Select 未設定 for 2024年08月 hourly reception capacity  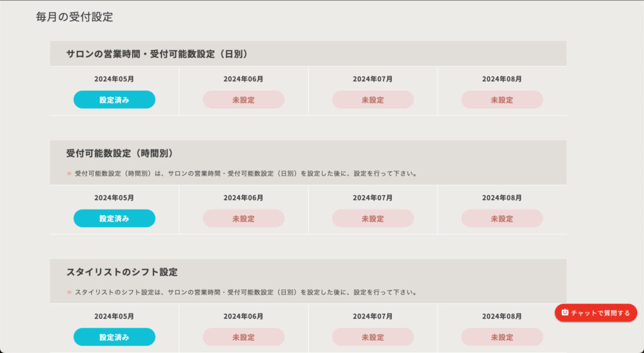502,218
